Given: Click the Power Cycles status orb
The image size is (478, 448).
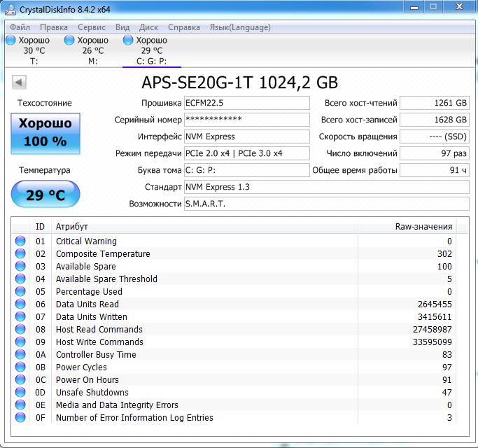Looking at the screenshot, I should (x=20, y=367).
